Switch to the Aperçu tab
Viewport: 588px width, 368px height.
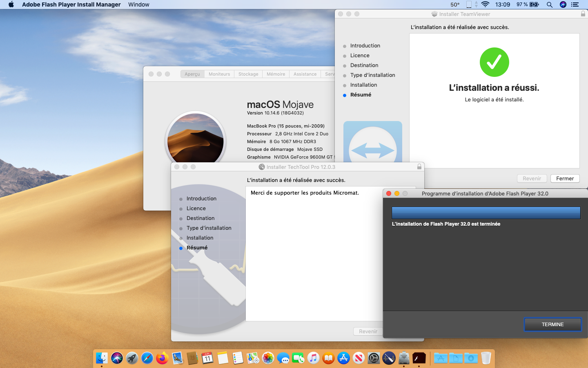pos(192,74)
